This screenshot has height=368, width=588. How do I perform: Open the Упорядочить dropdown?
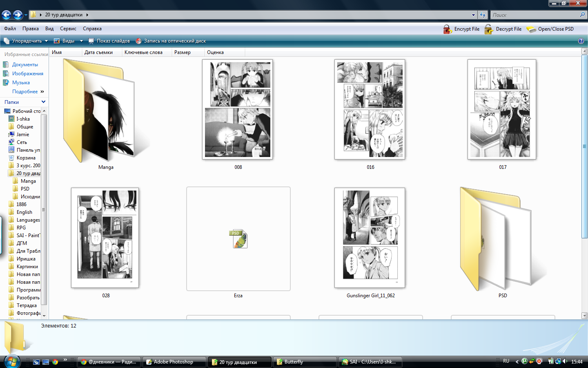click(26, 41)
